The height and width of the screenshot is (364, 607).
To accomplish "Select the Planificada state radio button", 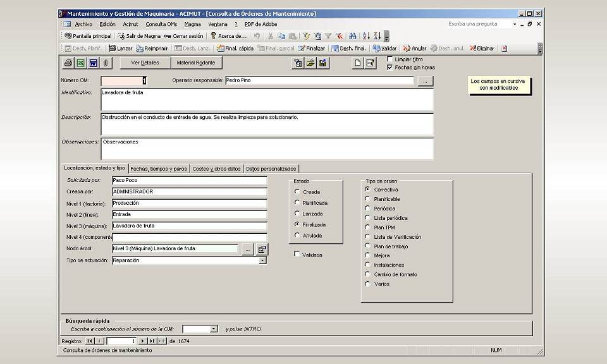I will 297,202.
